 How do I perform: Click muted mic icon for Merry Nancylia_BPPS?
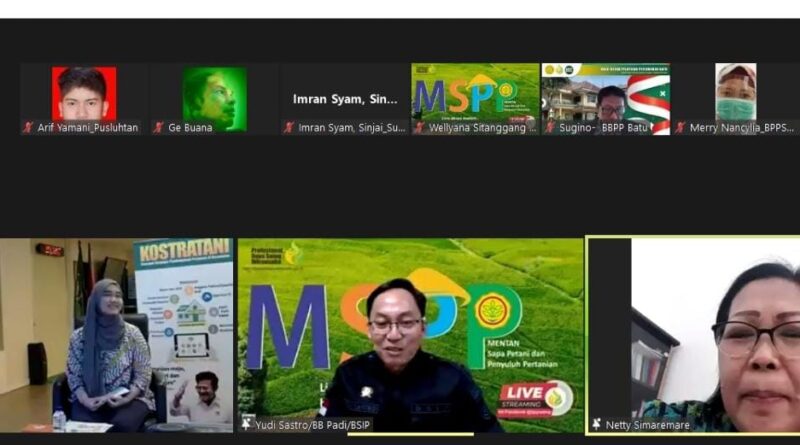pyautogui.click(x=680, y=128)
